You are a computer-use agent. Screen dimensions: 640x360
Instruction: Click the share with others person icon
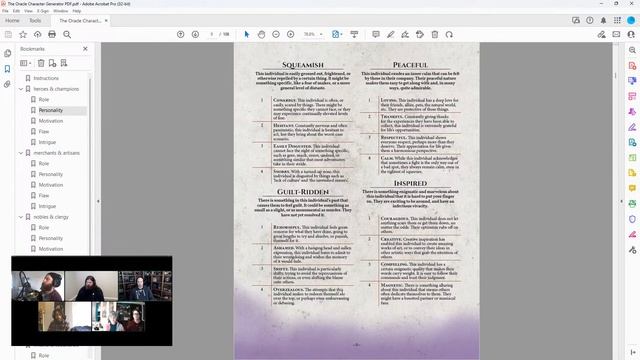click(x=631, y=34)
